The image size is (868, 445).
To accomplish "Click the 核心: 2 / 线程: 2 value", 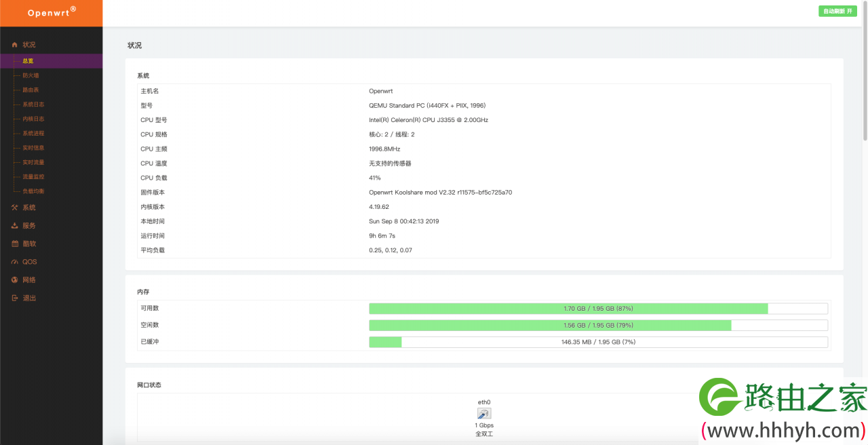I will (392, 134).
